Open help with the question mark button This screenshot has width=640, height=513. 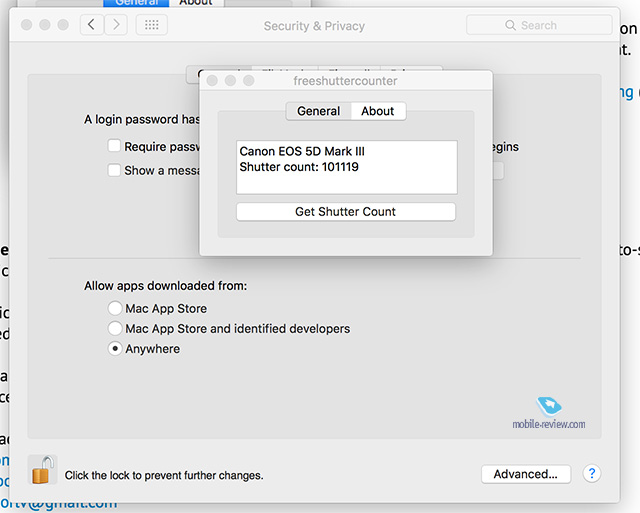pyautogui.click(x=591, y=473)
